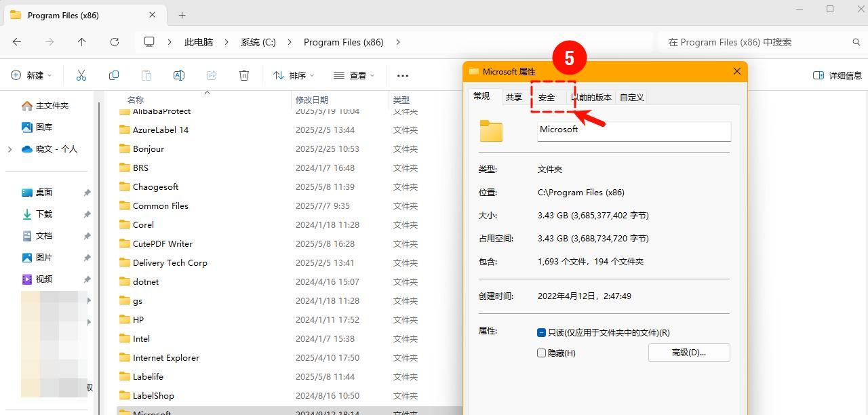
Task: Select the Cut tool in the toolbar
Action: pyautogui.click(x=81, y=75)
